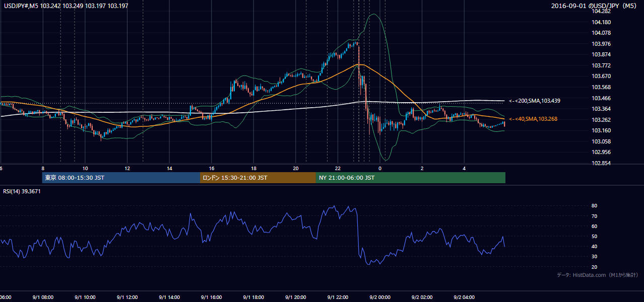
Task: Click RSI scale value 40
Action: pyautogui.click(x=594, y=246)
